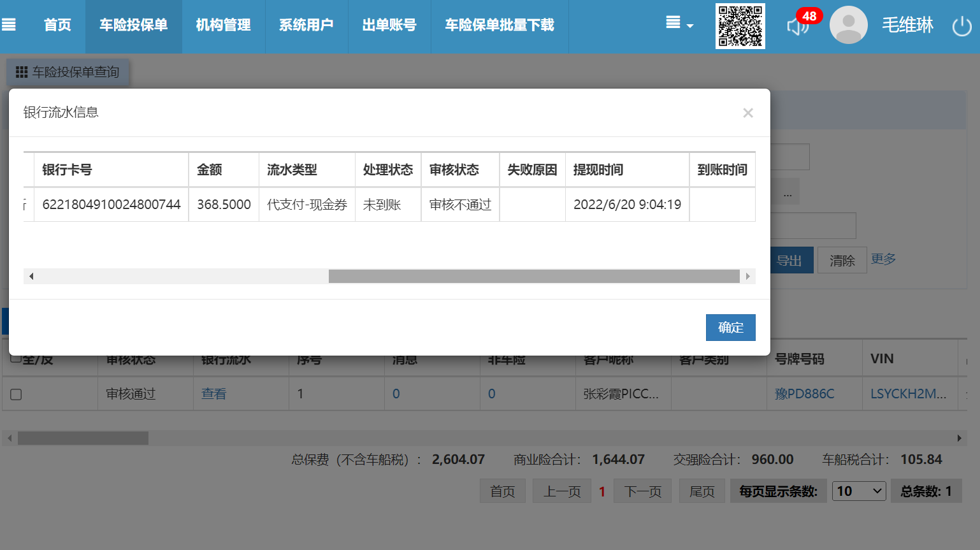980x550 pixels.
Task: Click right arrow of dialog horizontal scrollbar
Action: (x=747, y=276)
